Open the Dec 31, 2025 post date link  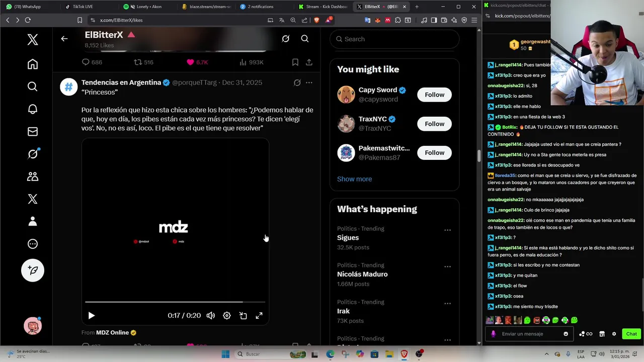pyautogui.click(x=242, y=82)
